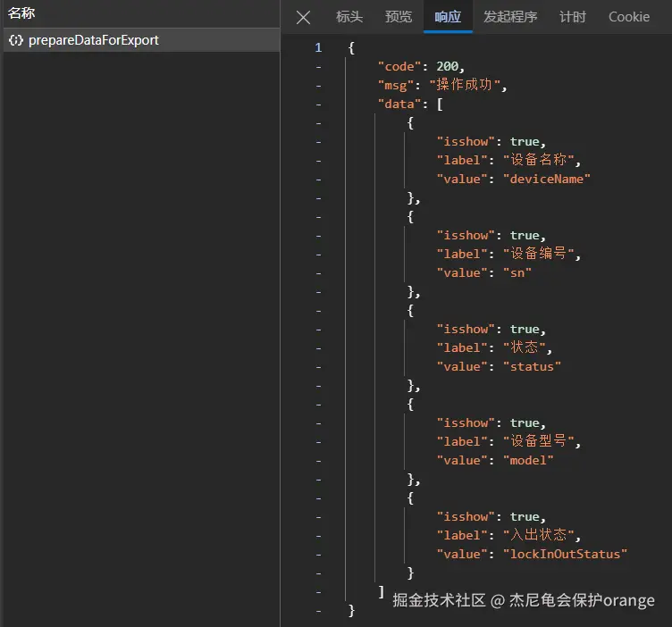This screenshot has height=627, width=672.
Task: Select the 响应 tab
Action: (x=448, y=17)
